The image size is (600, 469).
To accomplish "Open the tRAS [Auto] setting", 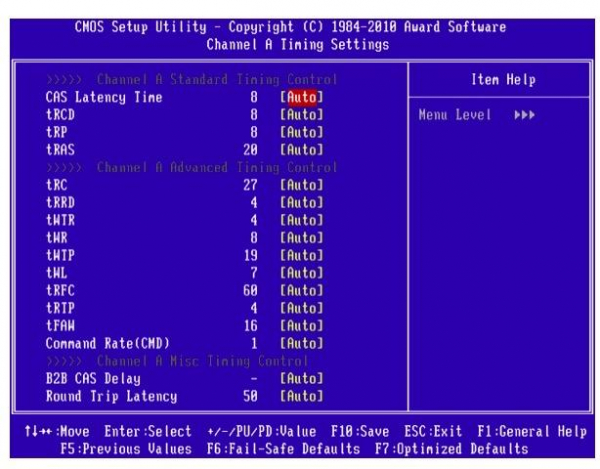I will pyautogui.click(x=302, y=150).
